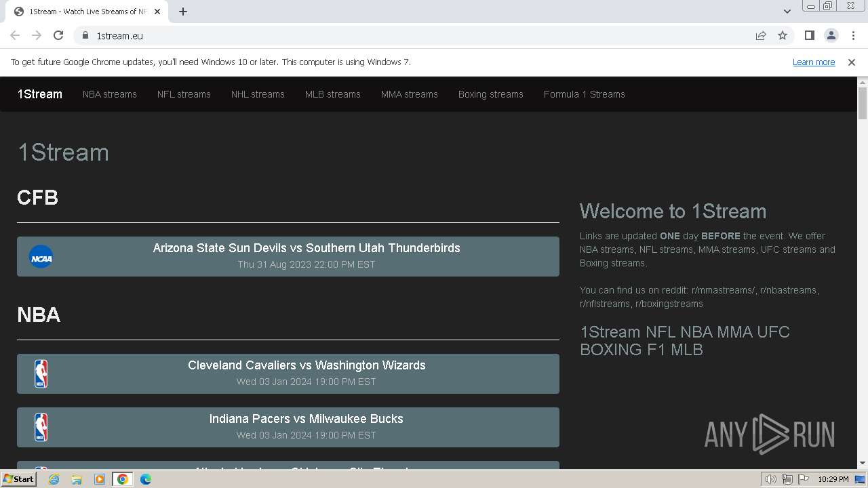Go to NBA streams menu
The height and width of the screenshot is (488, 868).
coord(110,94)
